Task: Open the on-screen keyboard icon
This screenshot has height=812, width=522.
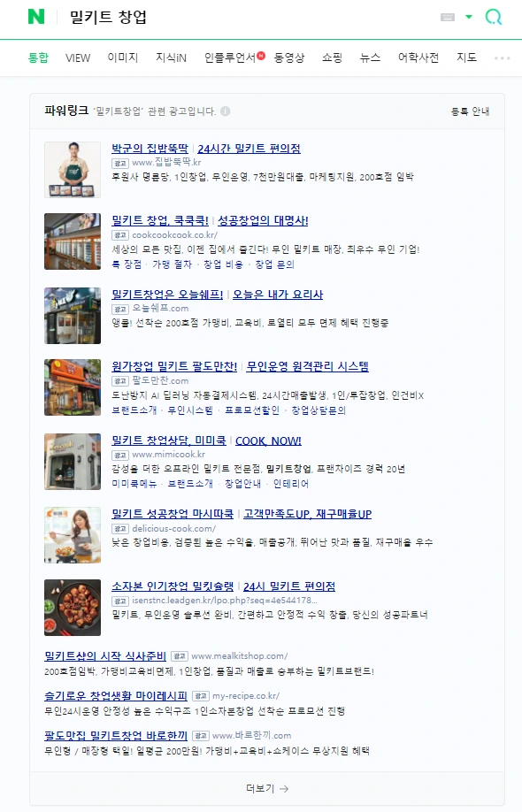Action: coord(448,17)
